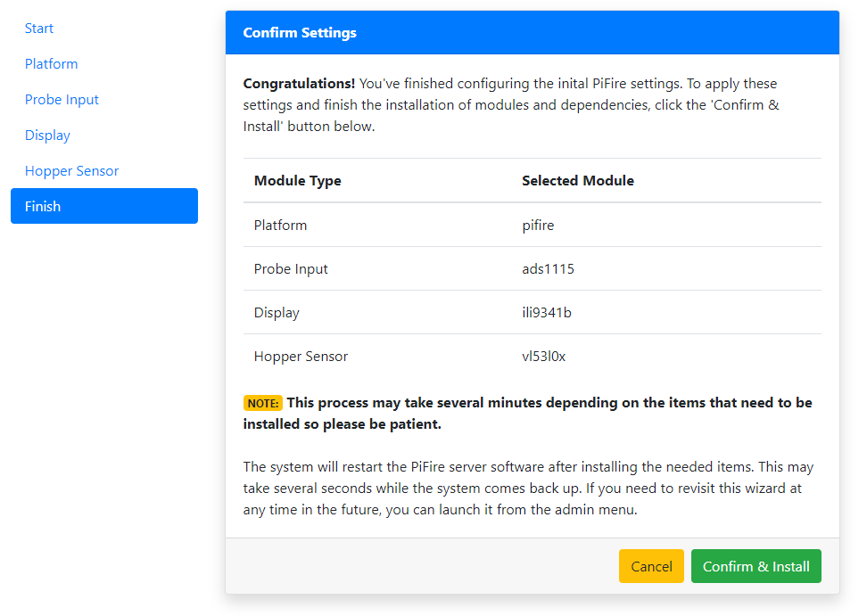Select the Probe Input row label in table
The width and height of the screenshot is (867, 616).
coord(291,269)
